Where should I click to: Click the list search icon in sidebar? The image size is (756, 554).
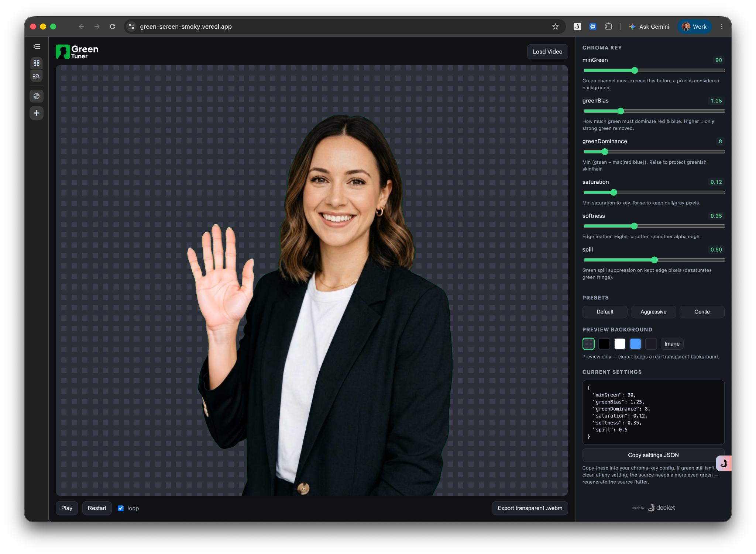[x=37, y=76]
